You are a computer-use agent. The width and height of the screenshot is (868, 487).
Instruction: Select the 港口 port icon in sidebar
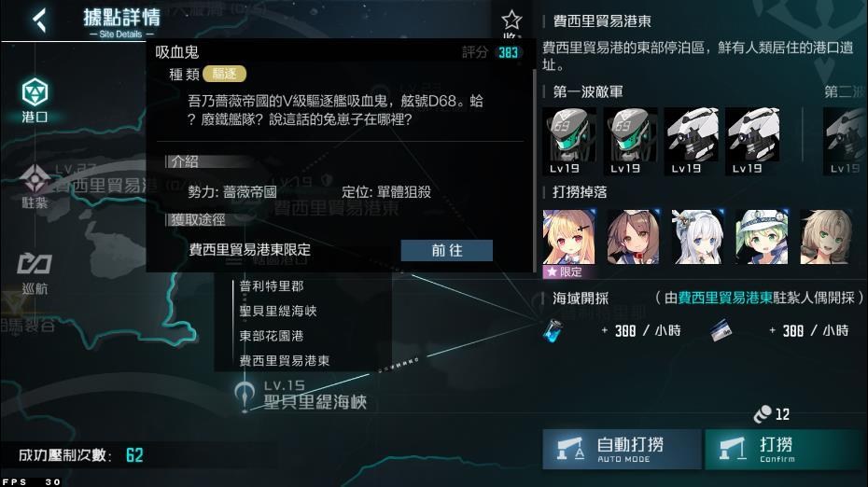35,100
